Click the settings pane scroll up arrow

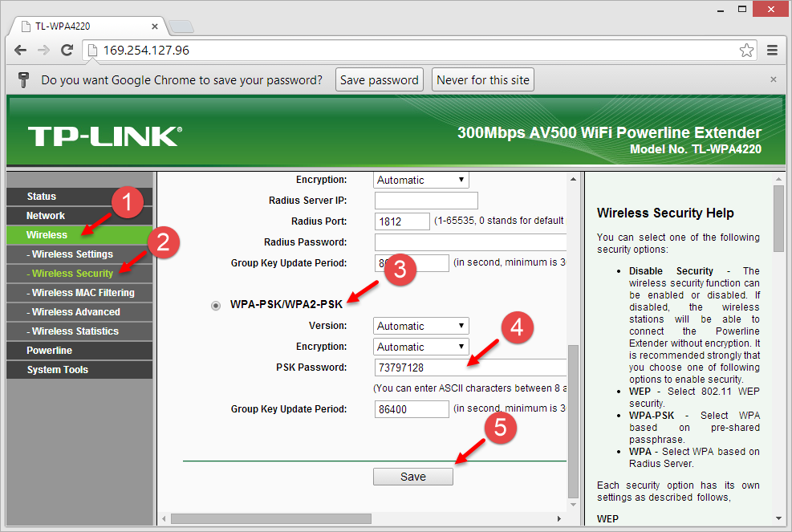pyautogui.click(x=573, y=179)
